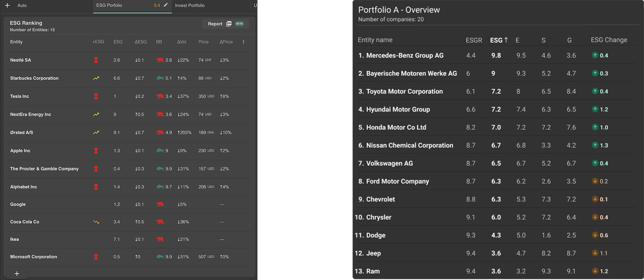Sort ranking by the ⇕ESG trend column header

[x=98, y=42]
